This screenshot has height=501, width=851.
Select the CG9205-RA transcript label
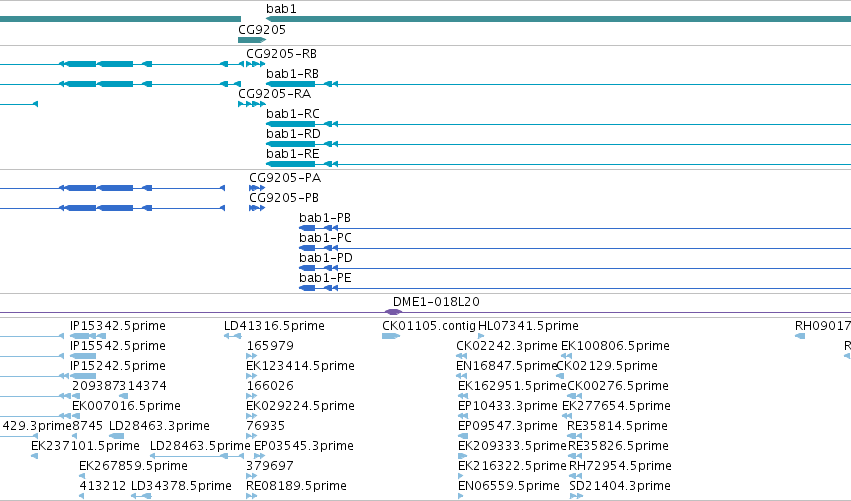coord(275,94)
